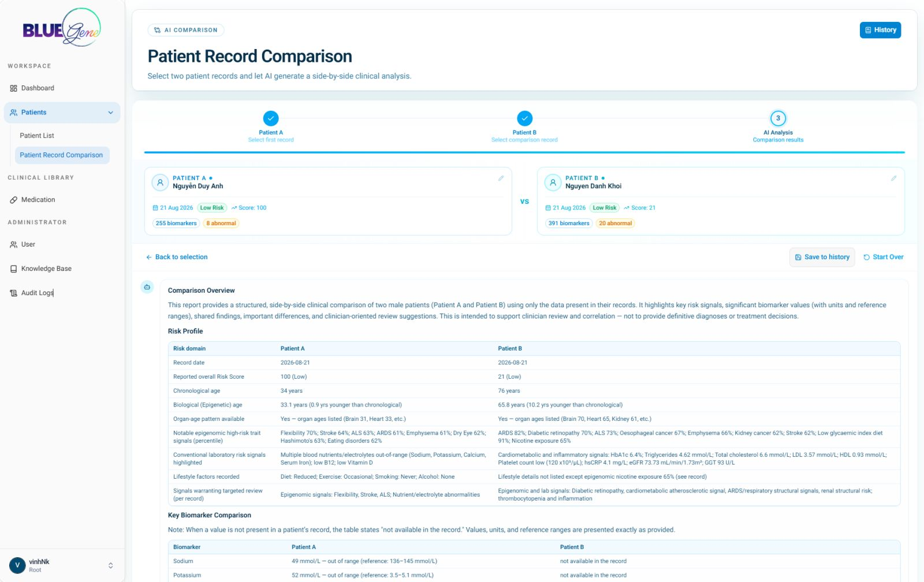Save comparison to history
The image size is (924, 582).
click(x=822, y=258)
